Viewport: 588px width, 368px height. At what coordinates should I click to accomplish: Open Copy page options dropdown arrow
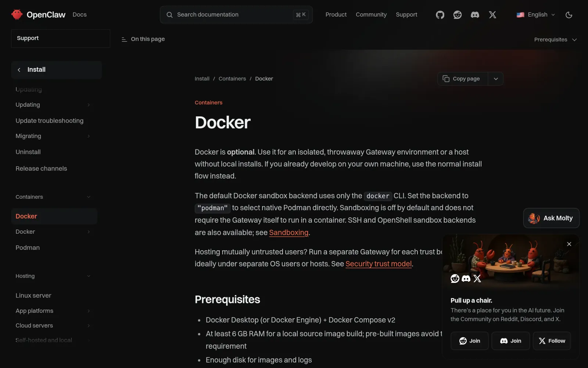[x=496, y=79]
